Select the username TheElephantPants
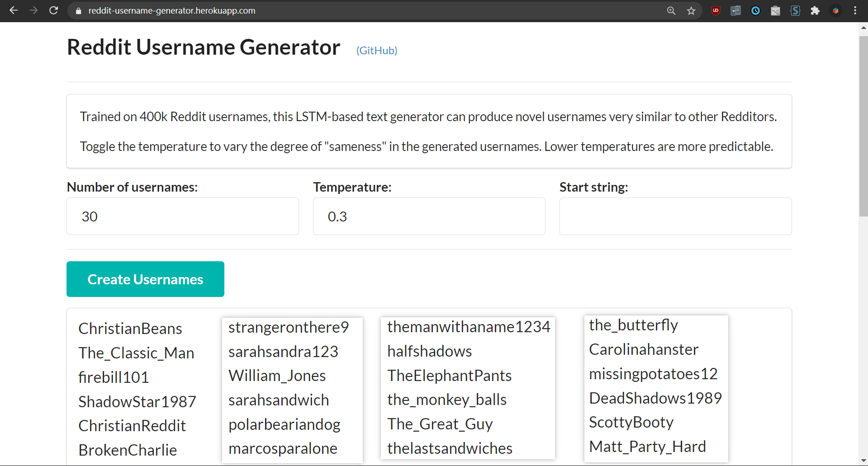This screenshot has width=868, height=466. 449,376
